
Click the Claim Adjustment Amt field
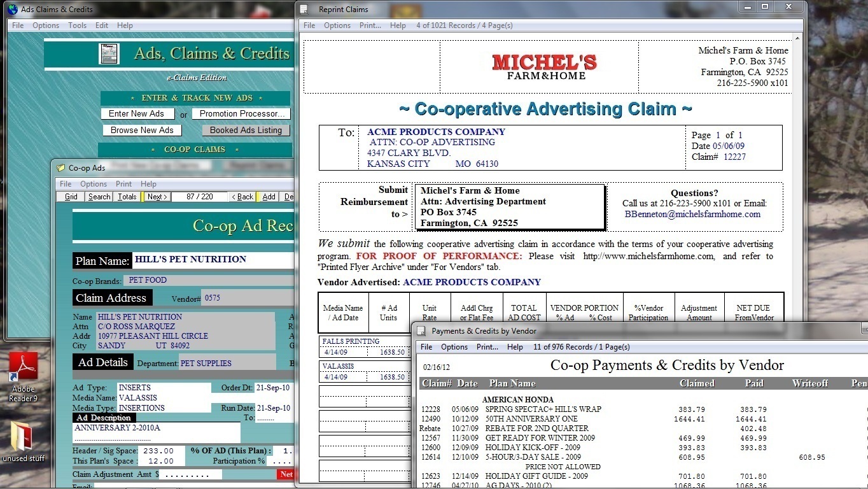190,474
